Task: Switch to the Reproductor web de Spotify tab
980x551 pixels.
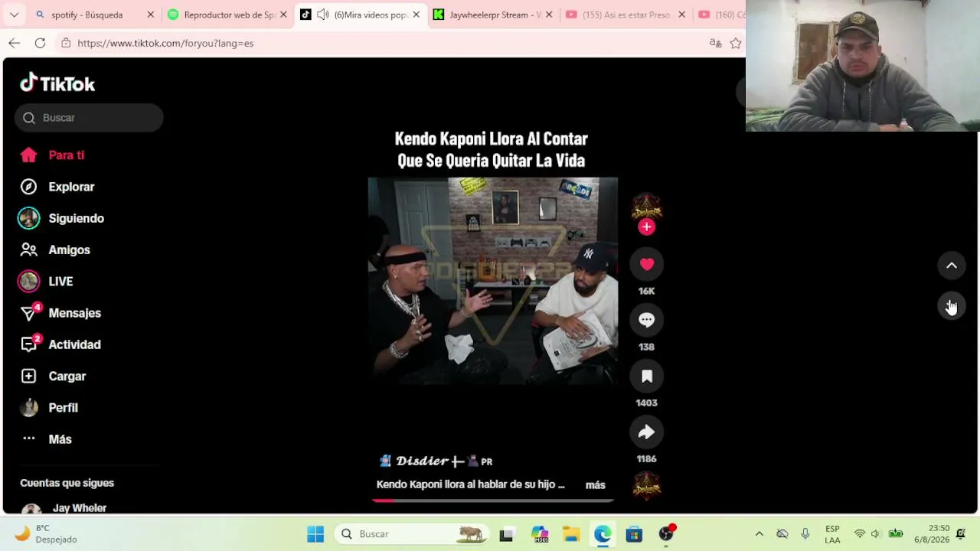Action: pos(228,15)
